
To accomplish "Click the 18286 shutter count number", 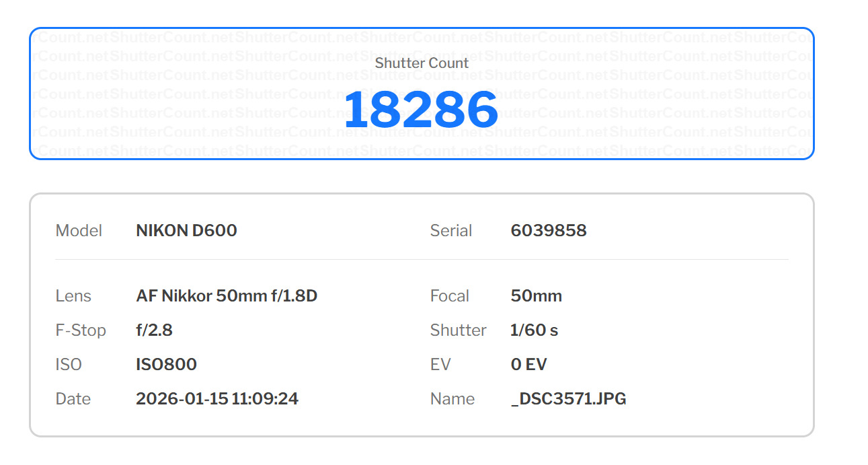I will (x=421, y=110).
